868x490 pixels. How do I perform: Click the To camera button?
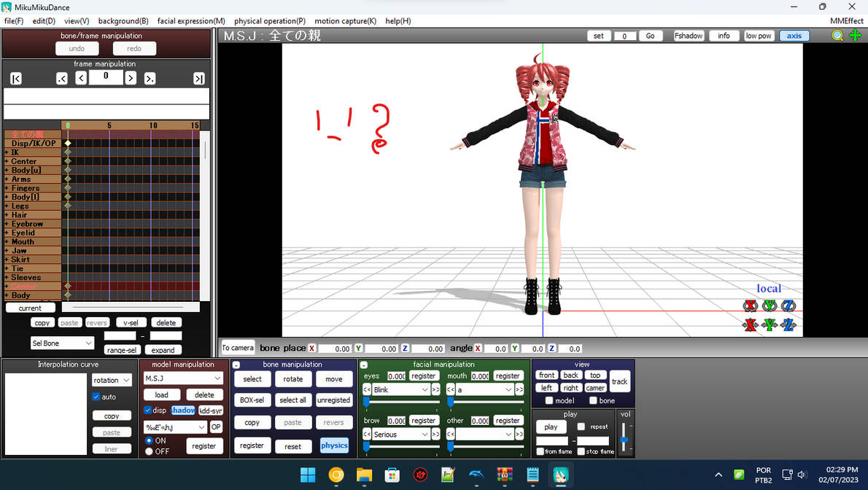(x=238, y=348)
